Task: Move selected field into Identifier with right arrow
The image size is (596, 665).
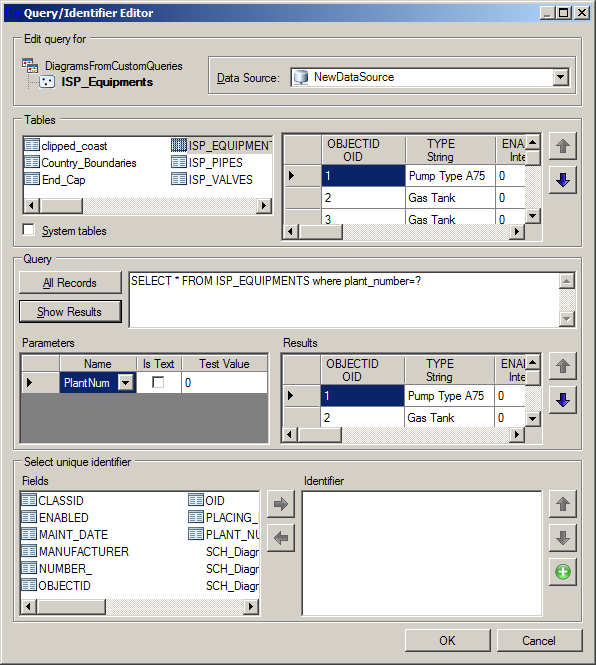Action: [x=281, y=504]
